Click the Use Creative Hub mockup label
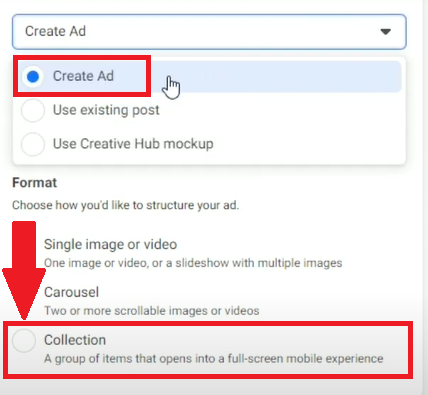This screenshot has width=428, height=395. pyautogui.click(x=133, y=144)
